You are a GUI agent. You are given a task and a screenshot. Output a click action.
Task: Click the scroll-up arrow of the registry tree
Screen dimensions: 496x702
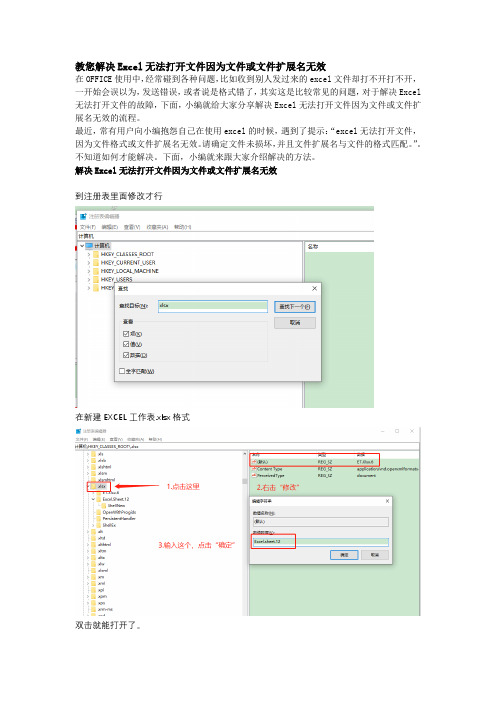pyautogui.click(x=245, y=454)
